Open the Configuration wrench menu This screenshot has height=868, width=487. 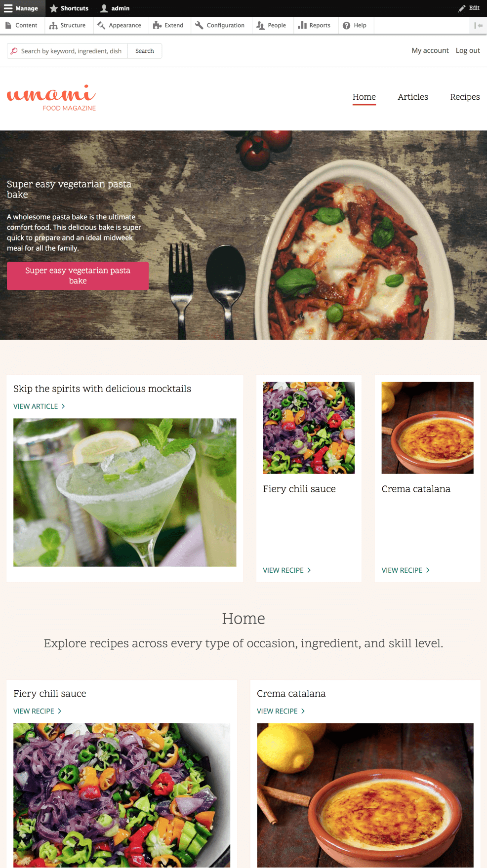(x=220, y=25)
